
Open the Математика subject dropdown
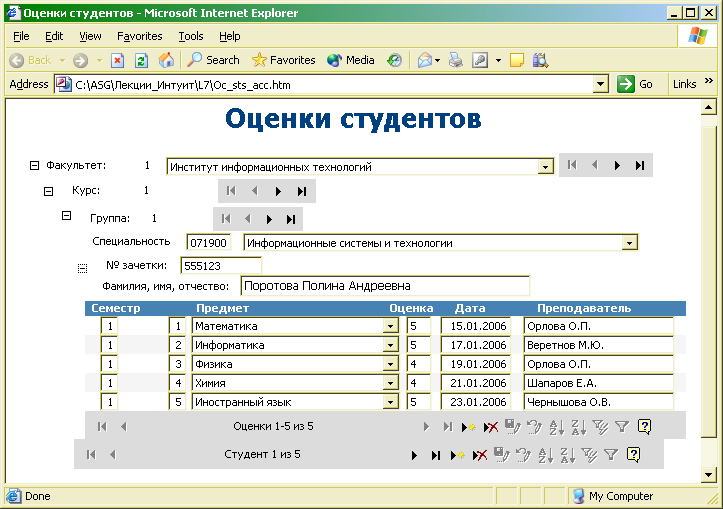[390, 326]
